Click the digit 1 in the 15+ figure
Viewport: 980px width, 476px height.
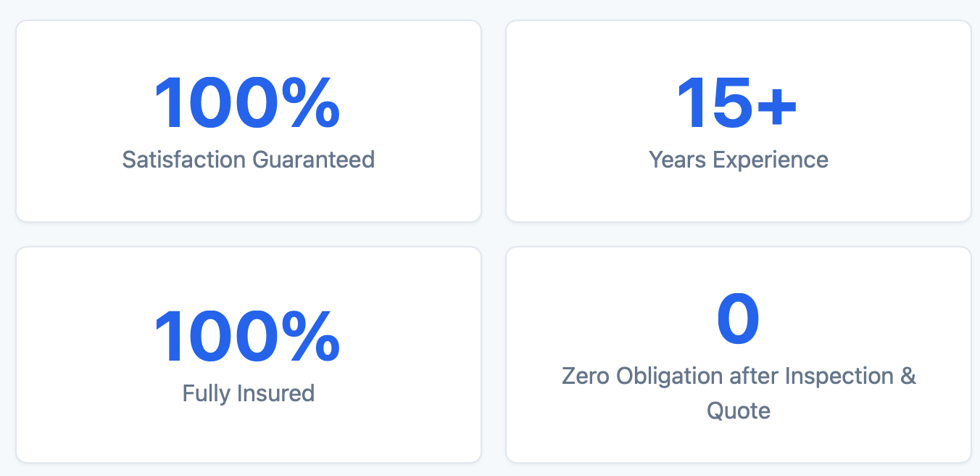coord(690,104)
